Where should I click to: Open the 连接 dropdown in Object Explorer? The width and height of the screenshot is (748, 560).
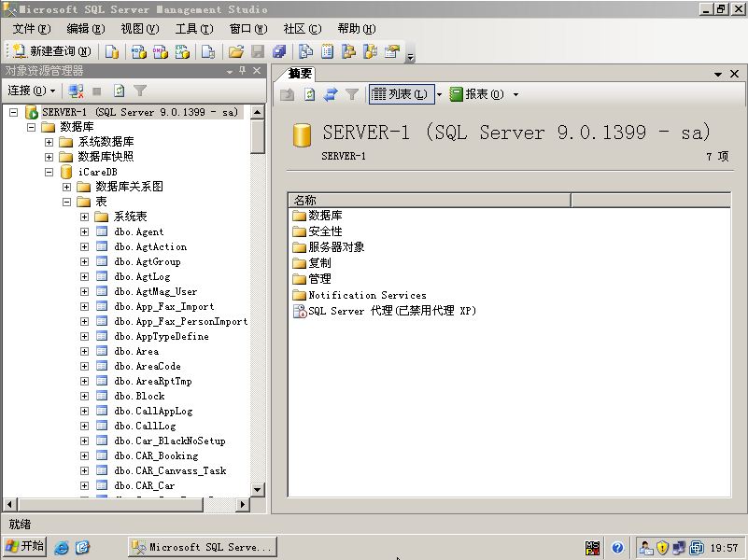(x=32, y=91)
